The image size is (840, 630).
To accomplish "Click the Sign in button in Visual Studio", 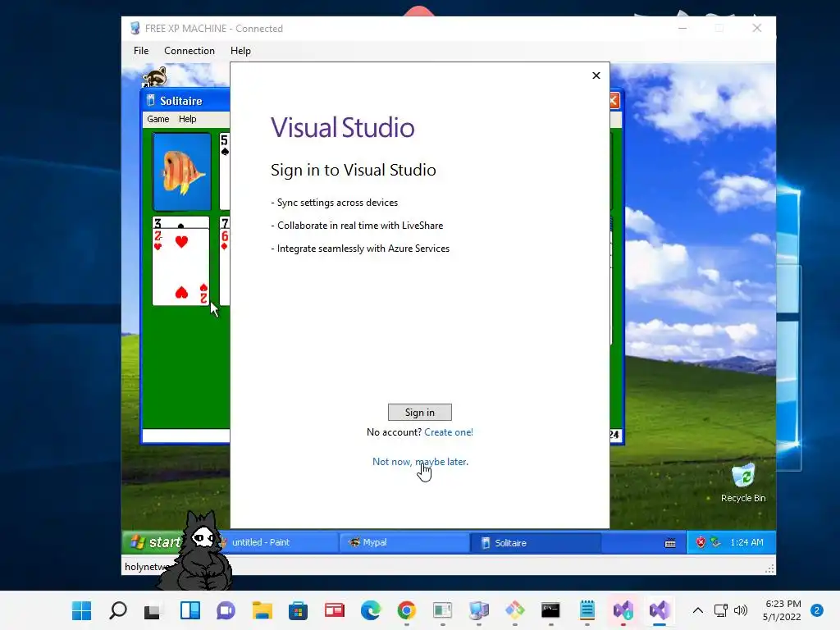I will tap(419, 412).
